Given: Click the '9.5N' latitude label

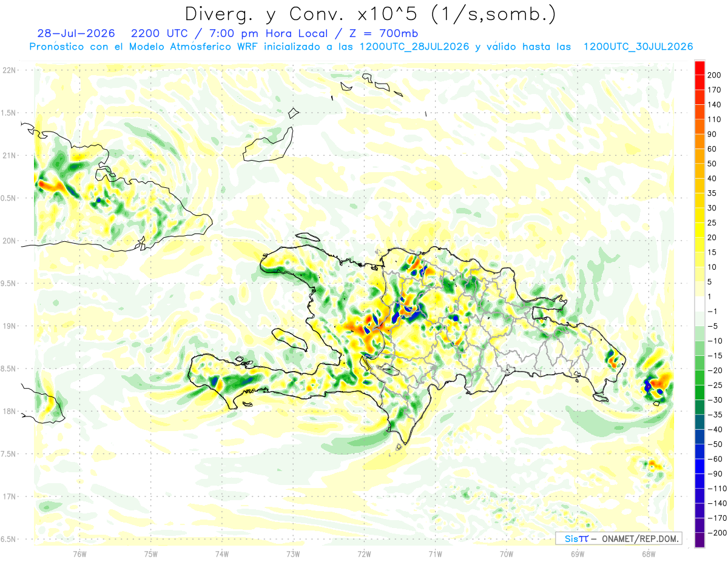Looking at the screenshot, I should click(x=8, y=283).
